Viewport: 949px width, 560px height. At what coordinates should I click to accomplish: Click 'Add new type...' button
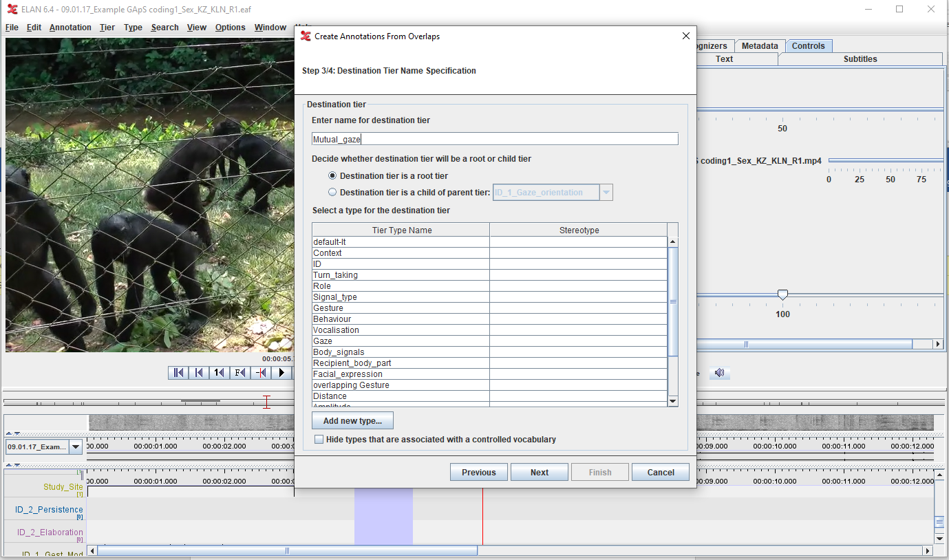coord(352,420)
